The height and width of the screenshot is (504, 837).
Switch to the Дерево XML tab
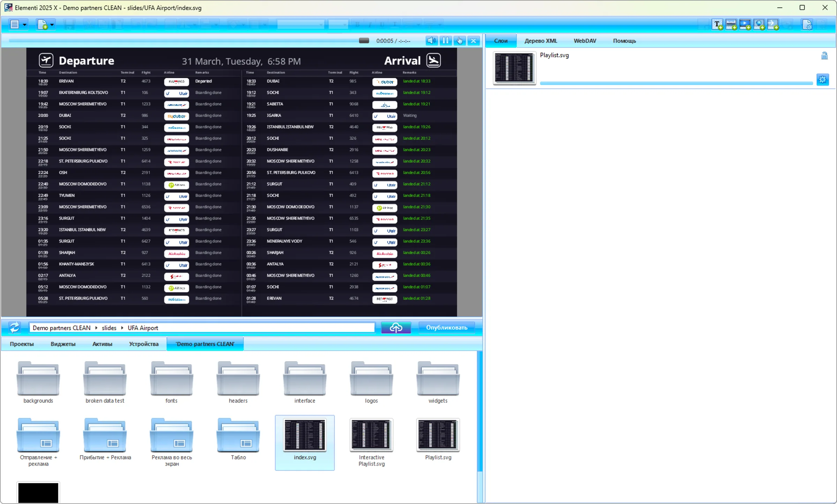(541, 41)
